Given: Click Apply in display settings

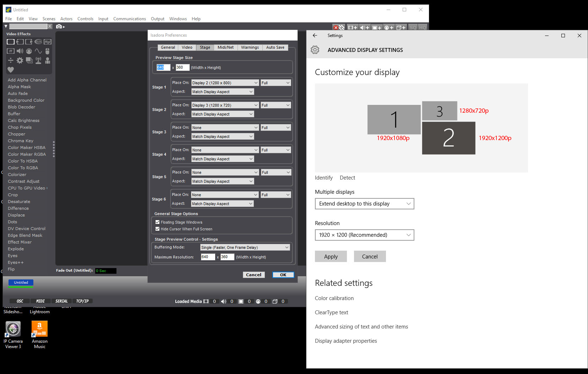Looking at the screenshot, I should click(x=331, y=256).
